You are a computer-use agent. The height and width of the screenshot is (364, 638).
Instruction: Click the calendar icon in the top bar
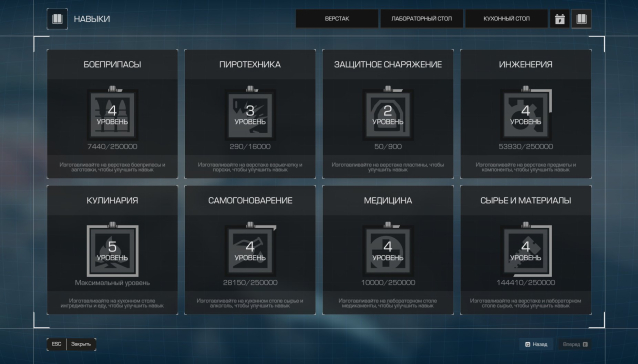pyautogui.click(x=560, y=19)
